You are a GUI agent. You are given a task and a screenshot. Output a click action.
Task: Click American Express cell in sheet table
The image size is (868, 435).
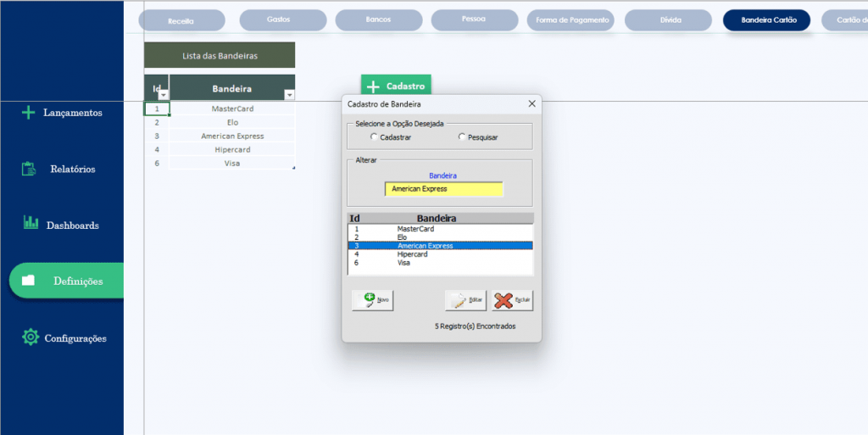(232, 137)
